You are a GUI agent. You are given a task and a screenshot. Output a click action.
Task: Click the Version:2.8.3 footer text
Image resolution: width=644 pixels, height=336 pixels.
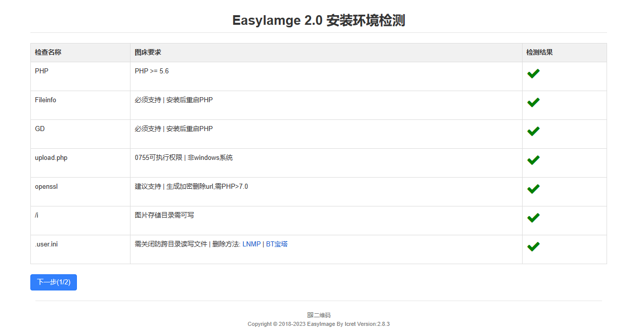tap(373, 324)
